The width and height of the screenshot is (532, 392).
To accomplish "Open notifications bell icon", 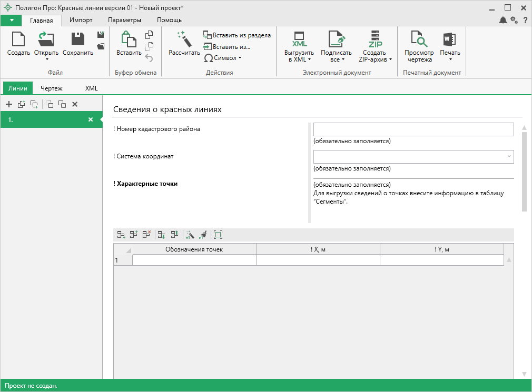I will coord(503,20).
